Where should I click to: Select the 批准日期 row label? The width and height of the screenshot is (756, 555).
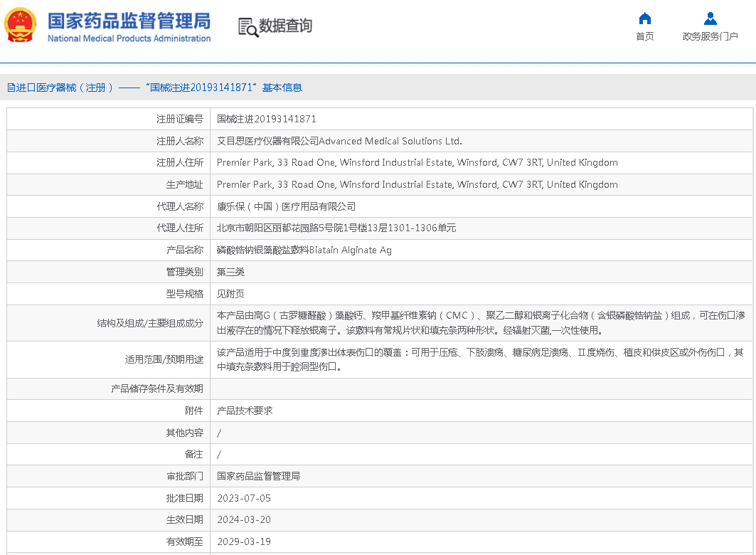[185, 498]
